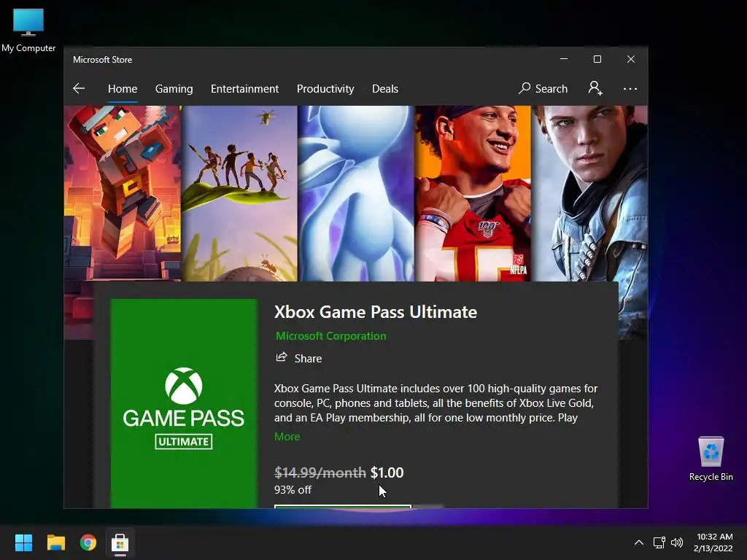
Task: Maximize the Microsoft Store window
Action: 597,59
